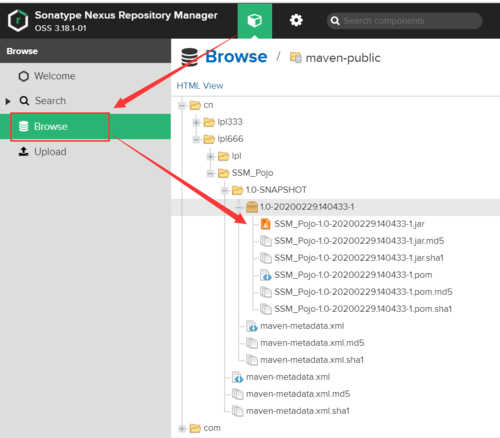500x438 pixels.
Task: Click the lpl333 folder icon
Action: click(x=209, y=122)
